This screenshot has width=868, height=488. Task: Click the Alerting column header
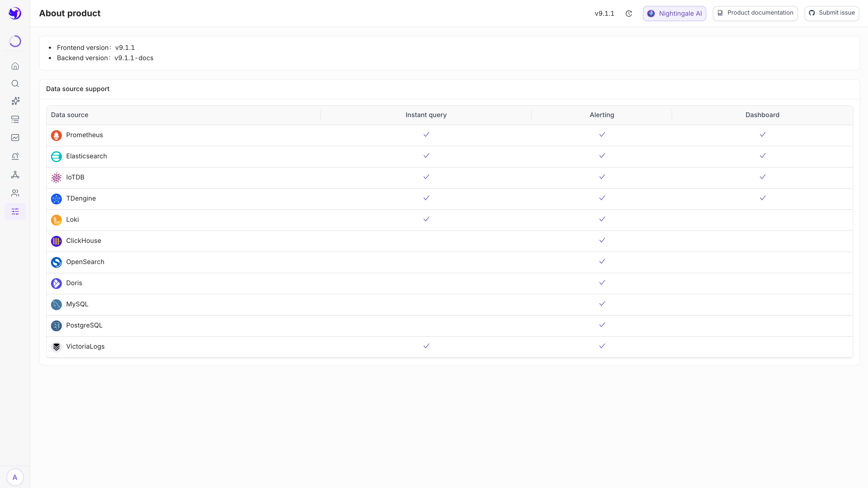point(602,115)
